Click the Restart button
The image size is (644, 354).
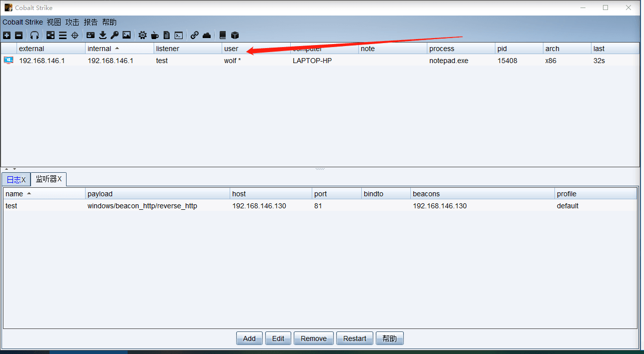click(x=355, y=338)
